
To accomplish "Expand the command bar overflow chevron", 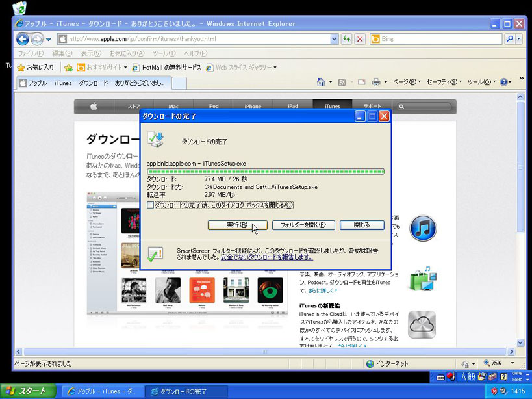I will [x=521, y=79].
